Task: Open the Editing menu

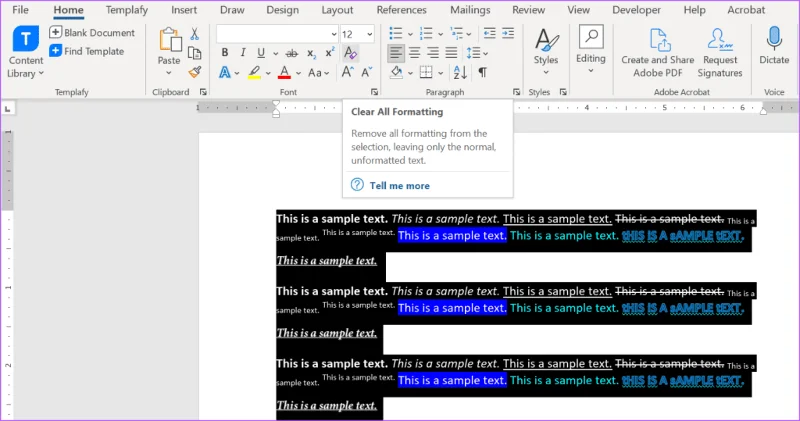Action: (591, 50)
